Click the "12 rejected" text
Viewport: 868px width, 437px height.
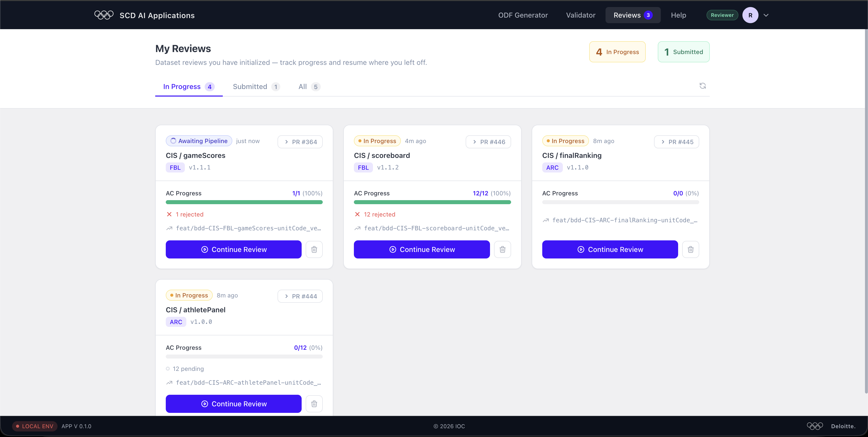(x=379, y=214)
